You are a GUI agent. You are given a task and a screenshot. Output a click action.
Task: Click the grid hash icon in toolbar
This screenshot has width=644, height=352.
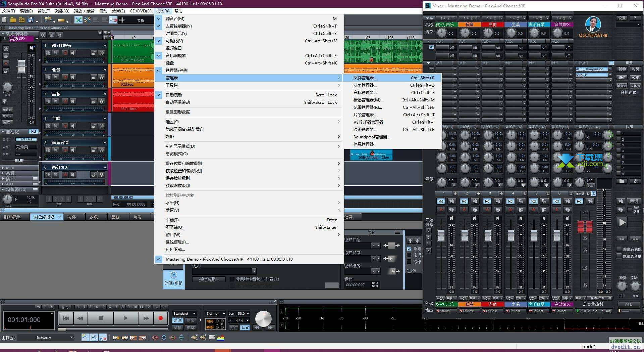click(x=122, y=20)
